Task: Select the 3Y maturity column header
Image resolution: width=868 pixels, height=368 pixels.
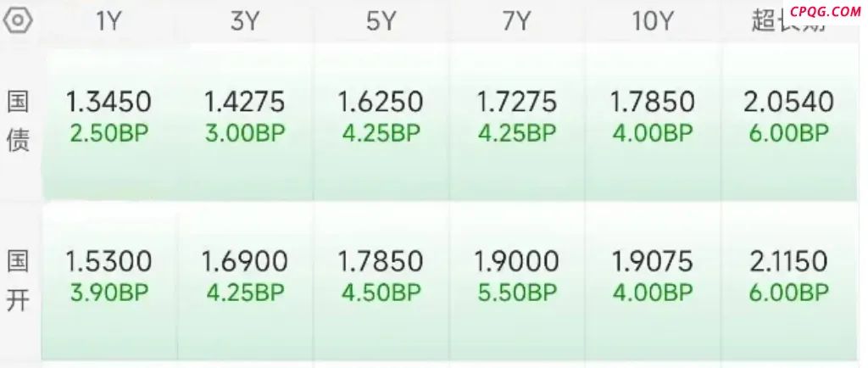Action: (244, 21)
